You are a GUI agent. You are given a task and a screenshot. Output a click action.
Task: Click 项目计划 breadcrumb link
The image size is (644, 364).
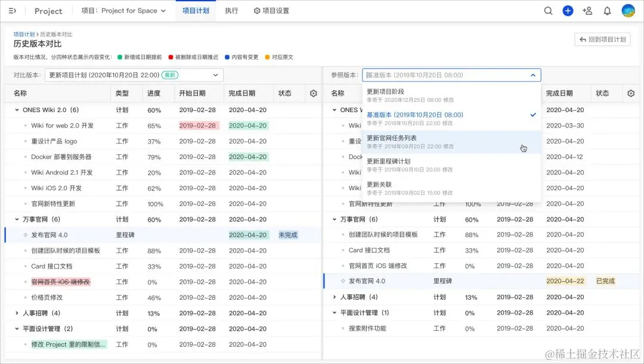[24, 35]
